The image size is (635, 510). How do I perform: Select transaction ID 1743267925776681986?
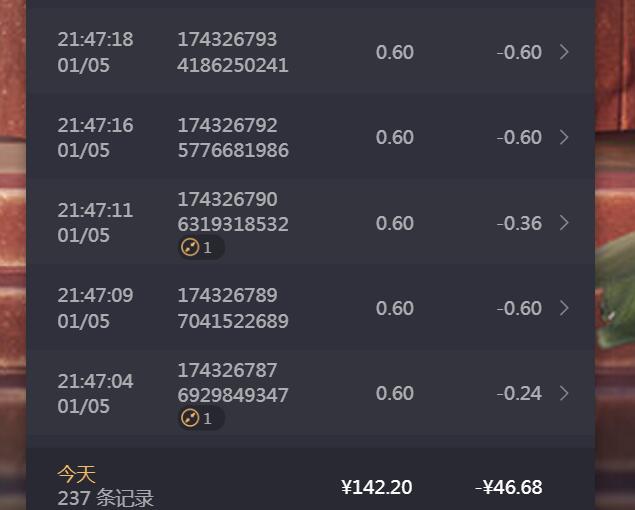point(233,138)
